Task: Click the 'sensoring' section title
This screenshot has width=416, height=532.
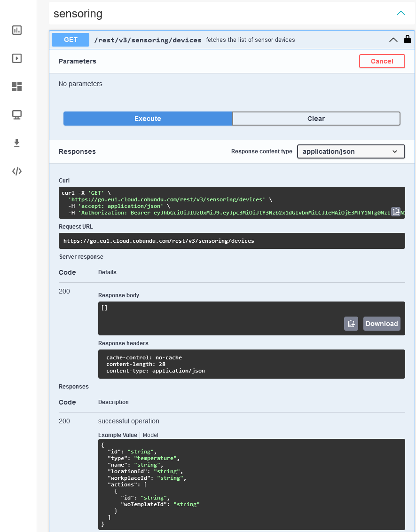Action: [x=78, y=14]
